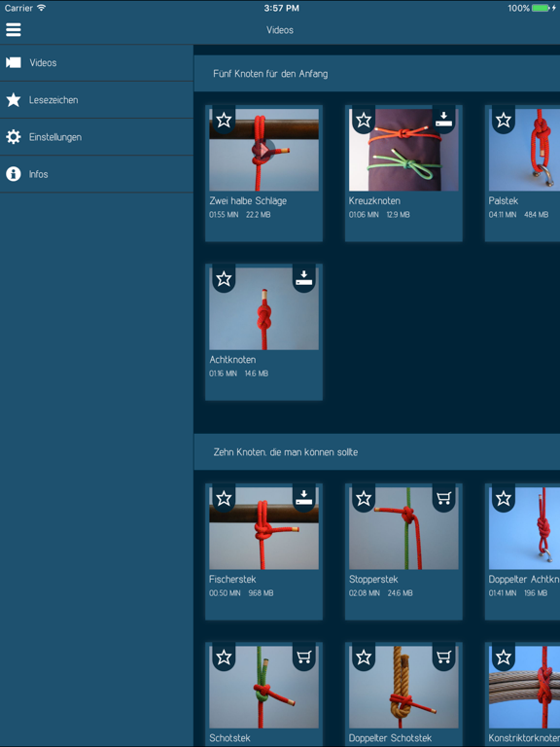This screenshot has width=560, height=747.
Task: Click the Doppelter Schotstek title text
Action: point(390,738)
